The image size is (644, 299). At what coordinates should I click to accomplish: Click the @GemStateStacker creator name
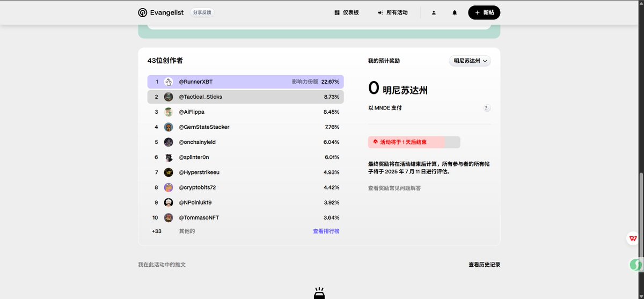[204, 127]
